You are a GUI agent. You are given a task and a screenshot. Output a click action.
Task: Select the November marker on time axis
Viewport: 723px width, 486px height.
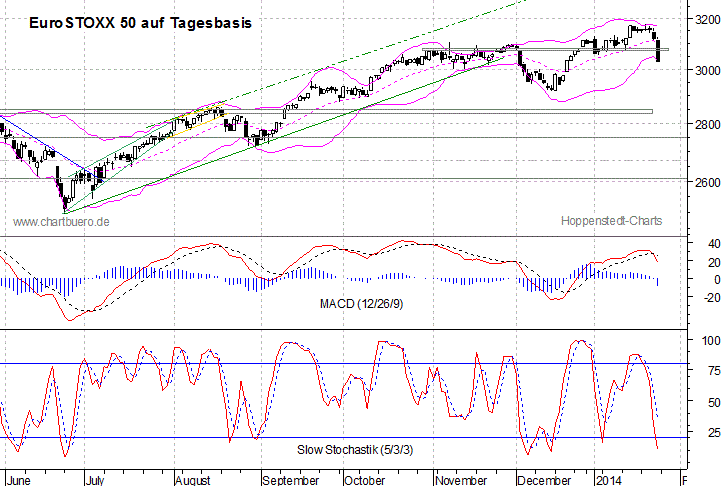[462, 479]
